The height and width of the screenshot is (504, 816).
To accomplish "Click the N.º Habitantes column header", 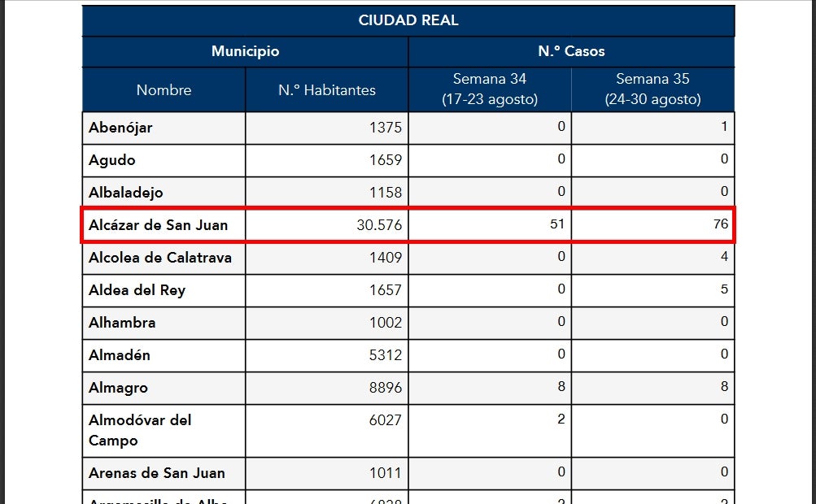I will [x=326, y=90].
